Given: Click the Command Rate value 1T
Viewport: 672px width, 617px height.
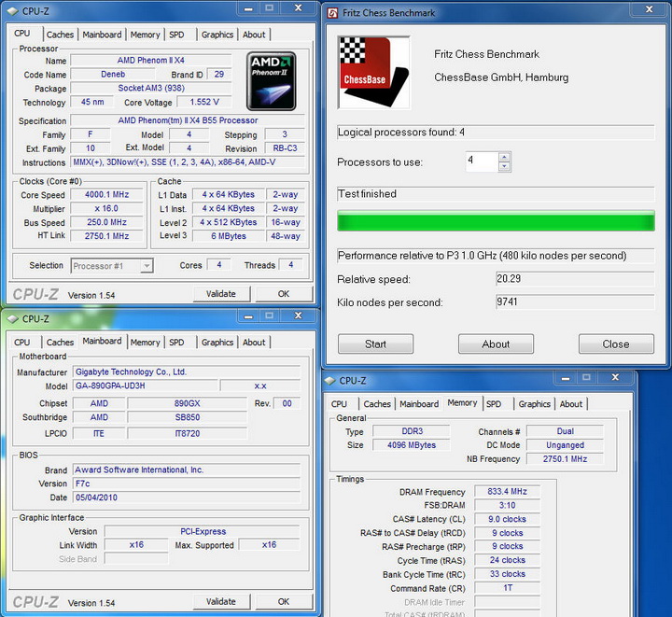Looking at the screenshot, I should (507, 588).
